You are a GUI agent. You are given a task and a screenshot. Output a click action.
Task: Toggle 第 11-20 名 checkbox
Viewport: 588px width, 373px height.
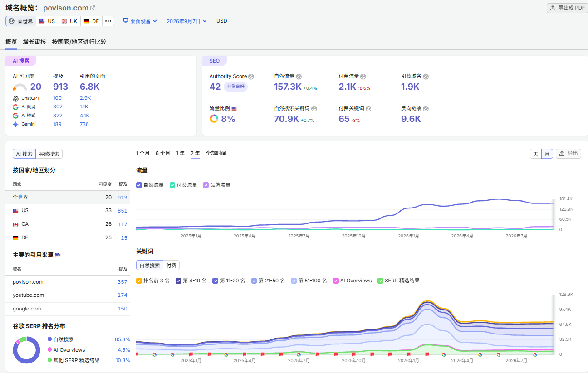[x=215, y=281]
